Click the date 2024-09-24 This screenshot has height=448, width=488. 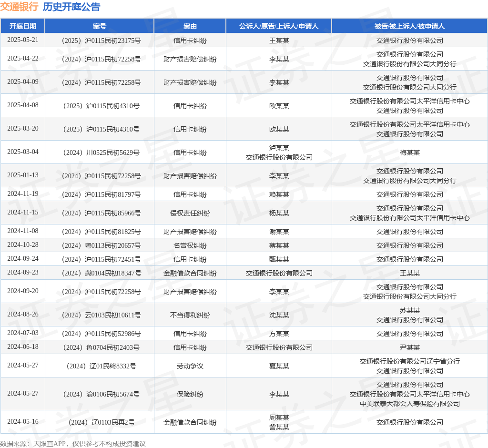click(x=23, y=259)
